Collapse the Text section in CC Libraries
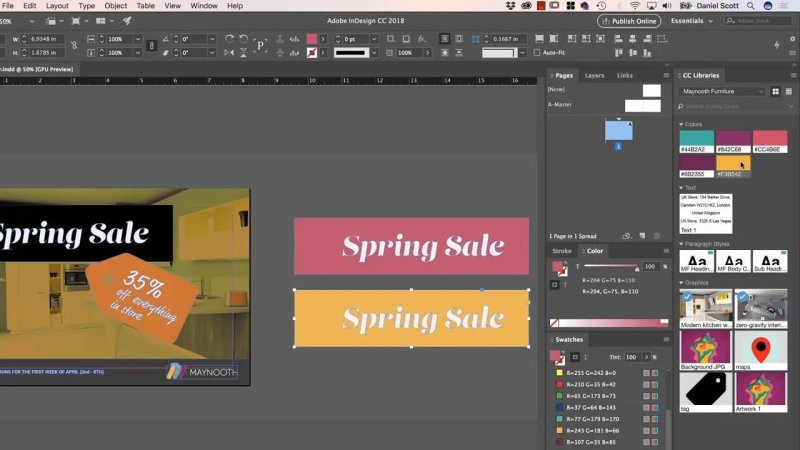Image resolution: width=800 pixels, height=450 pixels. (x=681, y=188)
